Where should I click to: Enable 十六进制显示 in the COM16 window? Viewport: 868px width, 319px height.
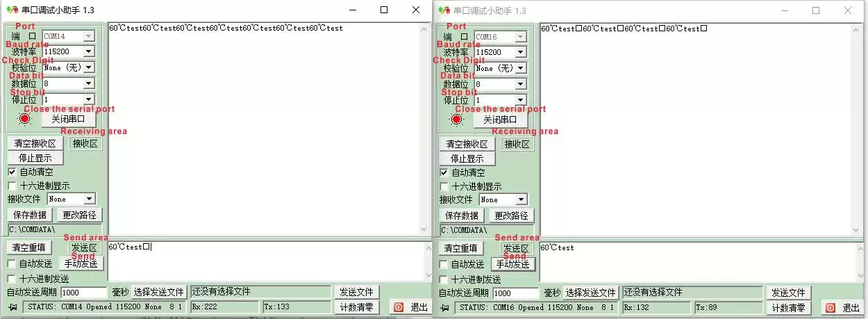(444, 186)
